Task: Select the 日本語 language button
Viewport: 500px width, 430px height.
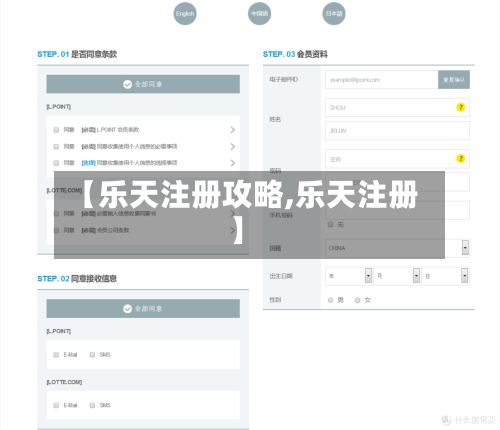Action: coord(334,14)
